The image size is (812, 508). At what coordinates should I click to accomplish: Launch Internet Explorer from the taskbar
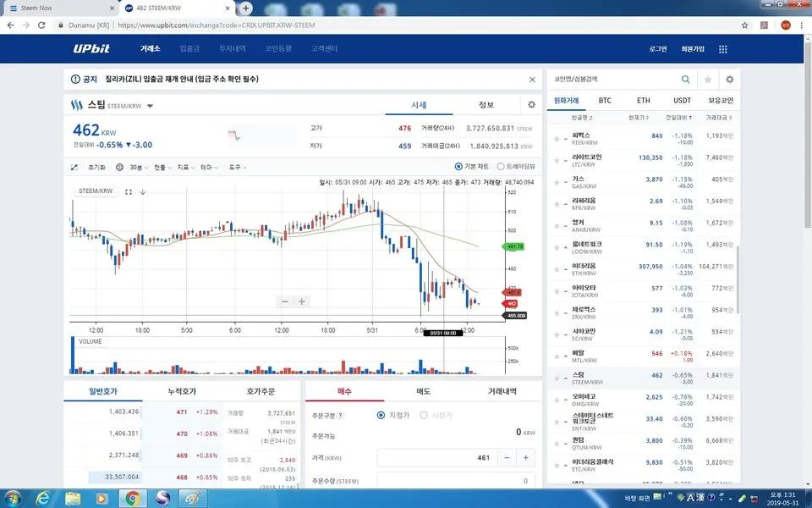(43, 498)
